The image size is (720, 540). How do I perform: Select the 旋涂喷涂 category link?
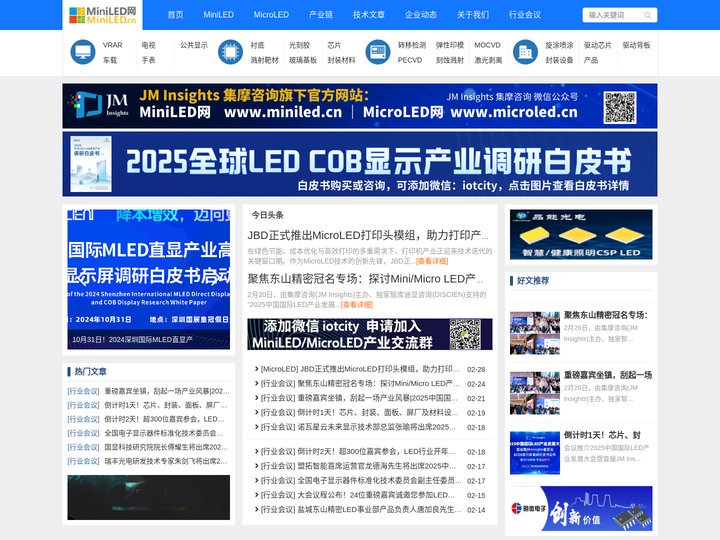[559, 45]
